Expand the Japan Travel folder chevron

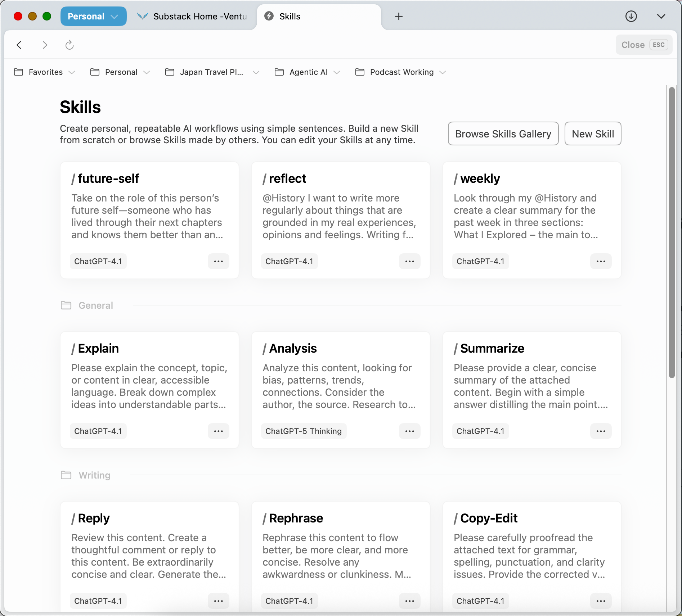coord(256,73)
